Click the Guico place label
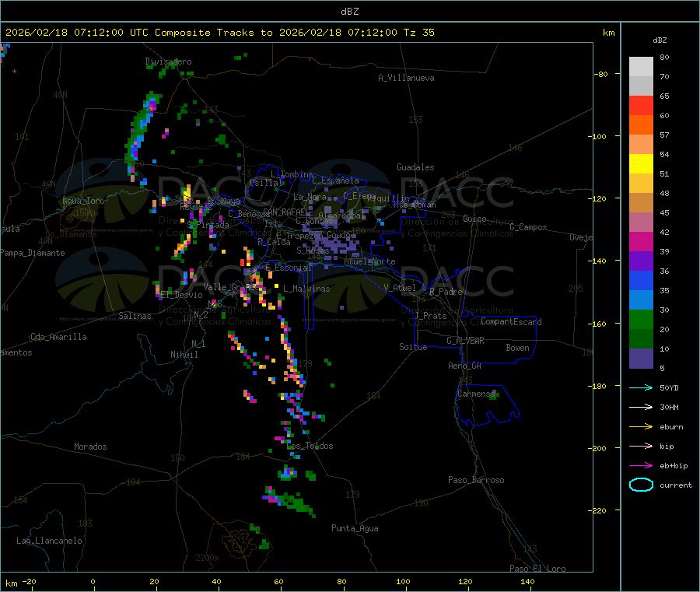 pos(474,219)
